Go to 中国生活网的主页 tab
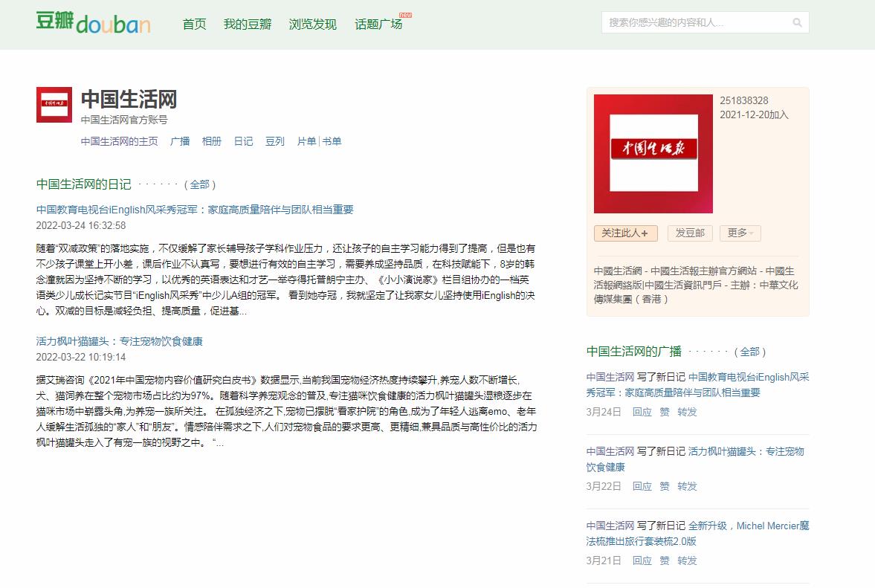The width and height of the screenshot is (875, 588). [x=120, y=142]
